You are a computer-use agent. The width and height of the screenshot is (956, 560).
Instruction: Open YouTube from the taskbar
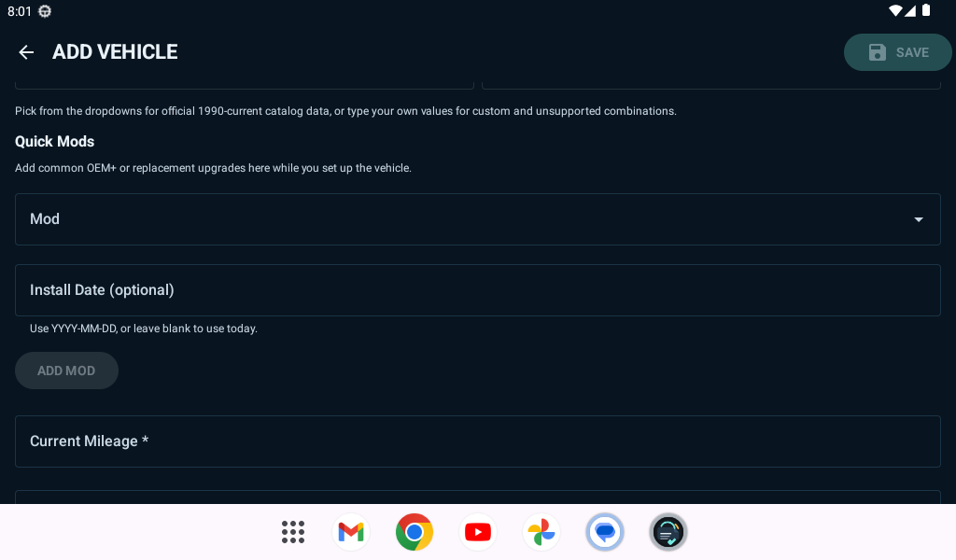[x=477, y=532]
